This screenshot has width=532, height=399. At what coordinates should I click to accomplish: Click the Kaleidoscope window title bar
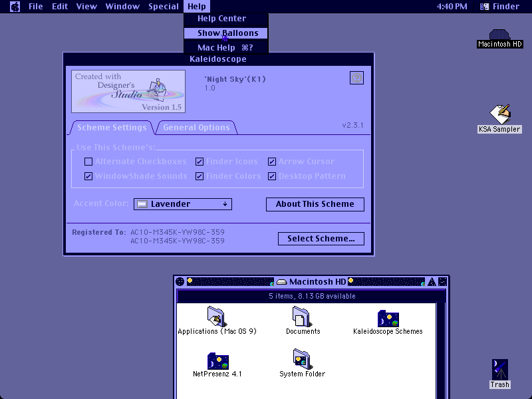point(218,59)
